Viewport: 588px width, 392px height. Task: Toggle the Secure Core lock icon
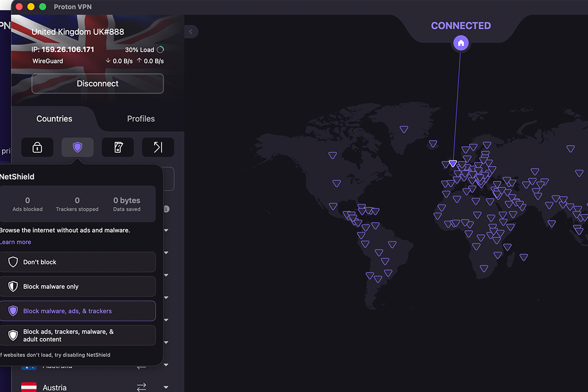[37, 147]
